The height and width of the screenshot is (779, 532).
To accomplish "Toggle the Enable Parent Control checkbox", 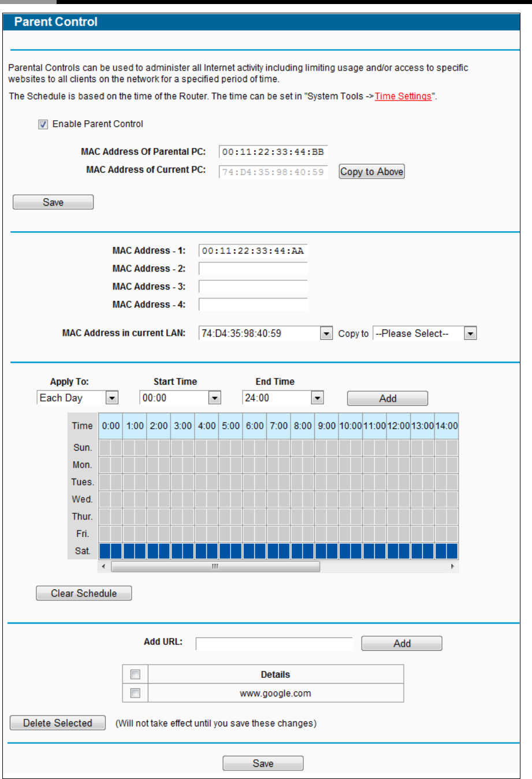I will (43, 124).
